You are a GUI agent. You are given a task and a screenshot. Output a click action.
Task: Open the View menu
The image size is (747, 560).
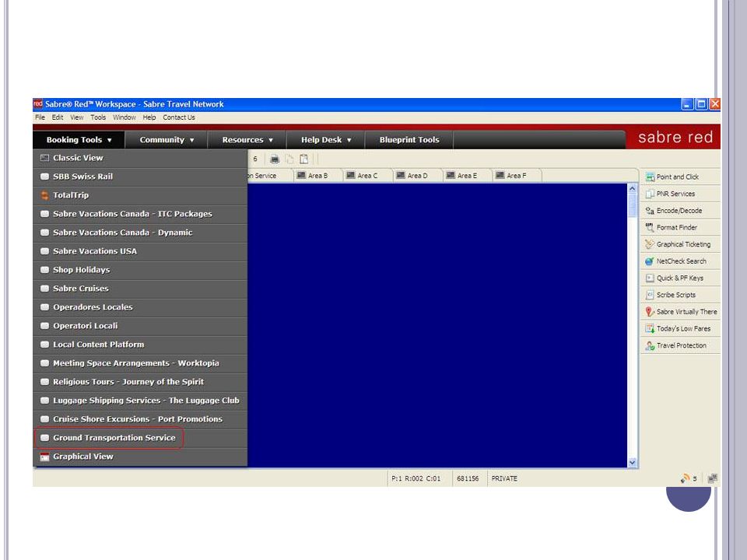(x=77, y=117)
